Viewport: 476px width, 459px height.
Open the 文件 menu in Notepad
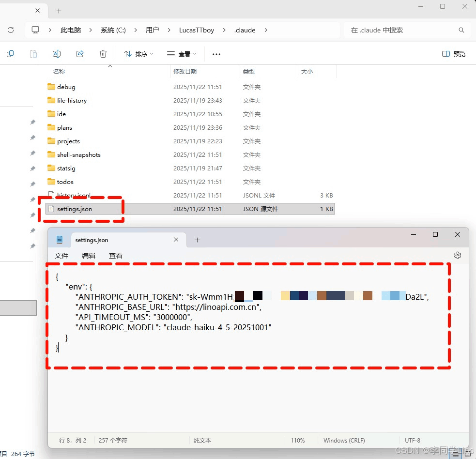61,256
